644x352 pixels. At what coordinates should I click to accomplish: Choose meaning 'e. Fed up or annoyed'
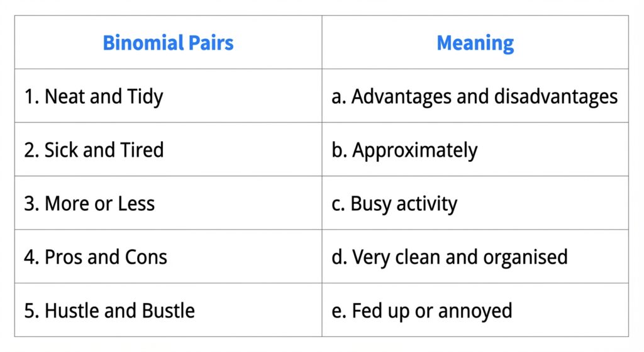(422, 310)
